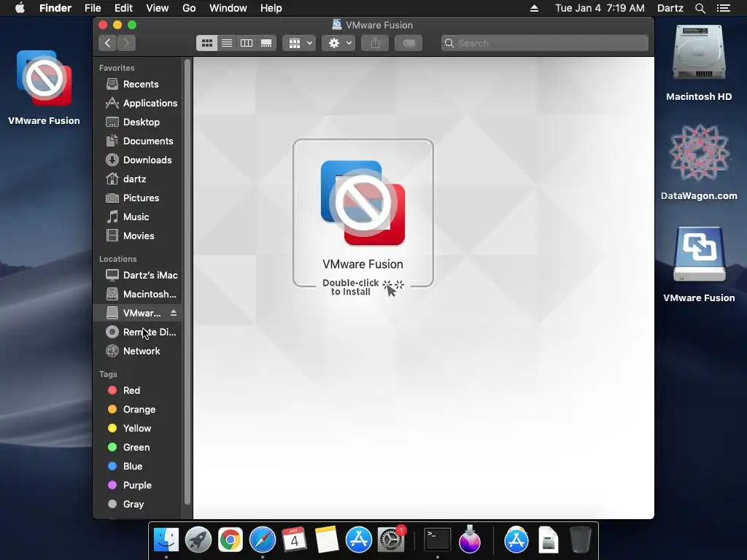The width and height of the screenshot is (747, 560).
Task: Open Notification Center in menu bar
Action: pyautogui.click(x=724, y=8)
